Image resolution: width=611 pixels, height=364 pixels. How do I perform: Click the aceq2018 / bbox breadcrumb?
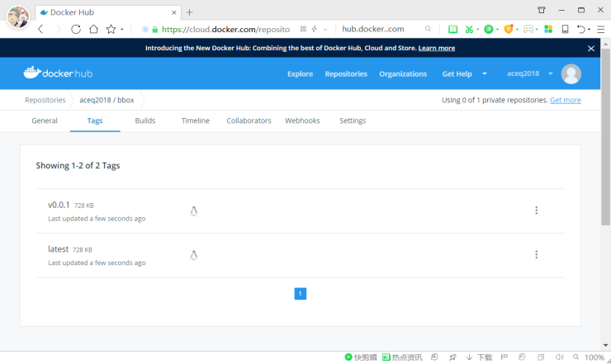coord(107,100)
